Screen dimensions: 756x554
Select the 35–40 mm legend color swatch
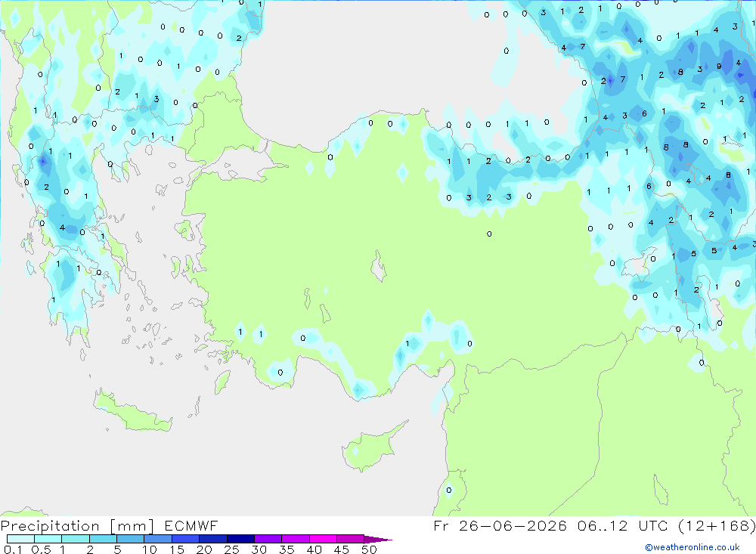[296, 539]
